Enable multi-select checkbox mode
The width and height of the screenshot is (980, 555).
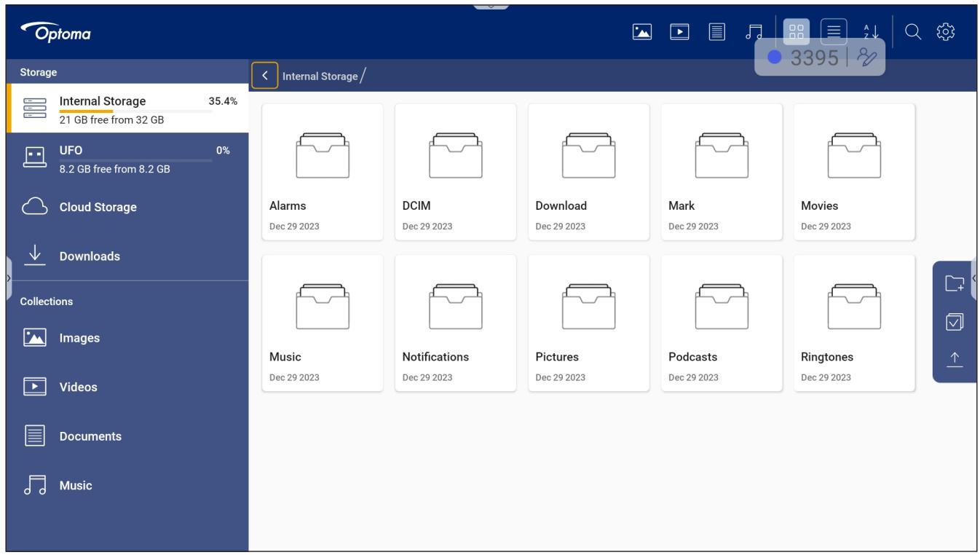[954, 321]
